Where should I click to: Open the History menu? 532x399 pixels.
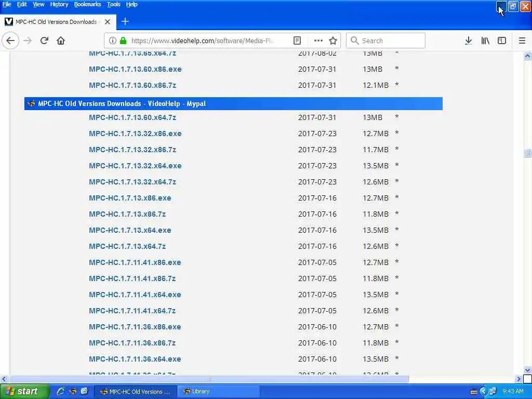coord(59,4)
